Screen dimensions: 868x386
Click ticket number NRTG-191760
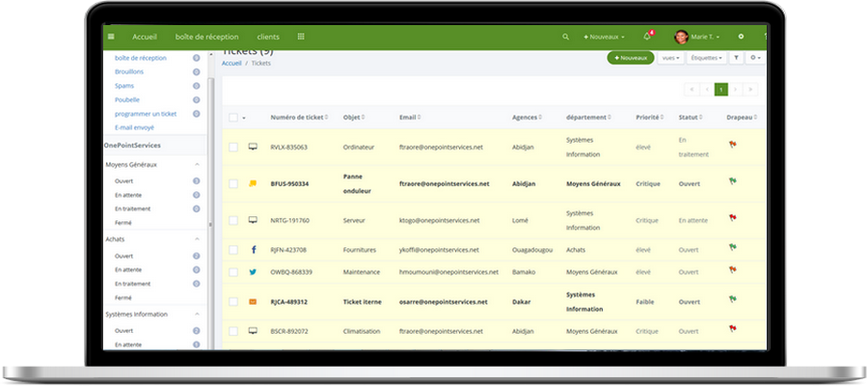pos(290,220)
